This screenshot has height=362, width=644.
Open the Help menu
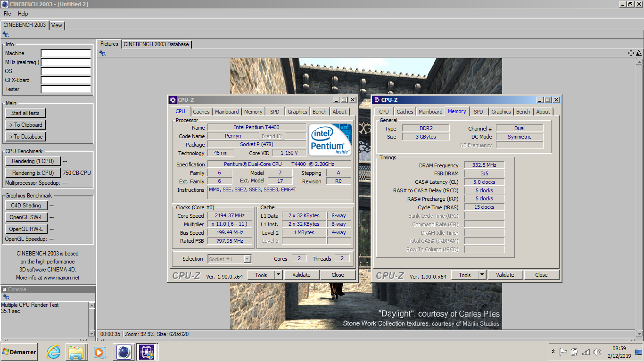pos(23,14)
